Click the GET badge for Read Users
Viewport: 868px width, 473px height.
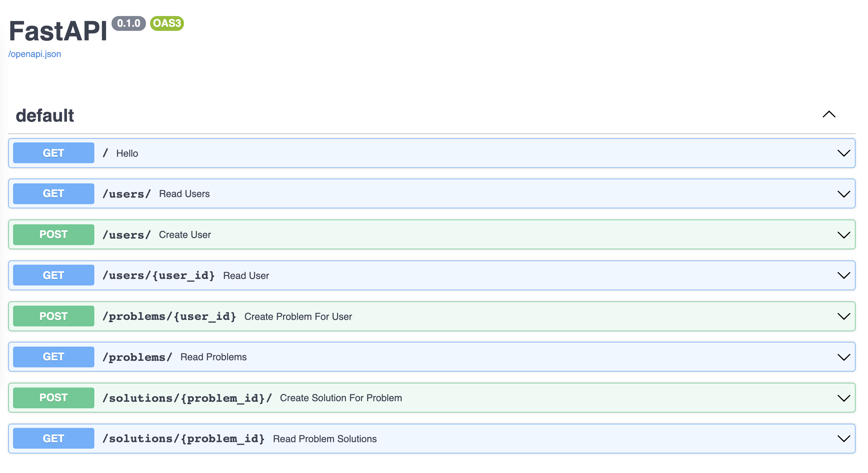[x=54, y=194]
